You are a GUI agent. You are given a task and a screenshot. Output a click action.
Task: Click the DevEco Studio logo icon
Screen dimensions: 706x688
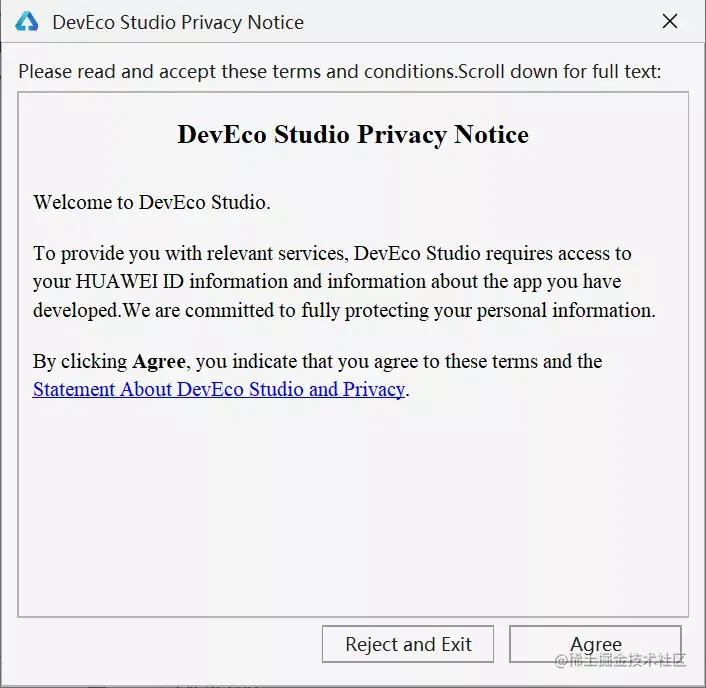coord(26,22)
